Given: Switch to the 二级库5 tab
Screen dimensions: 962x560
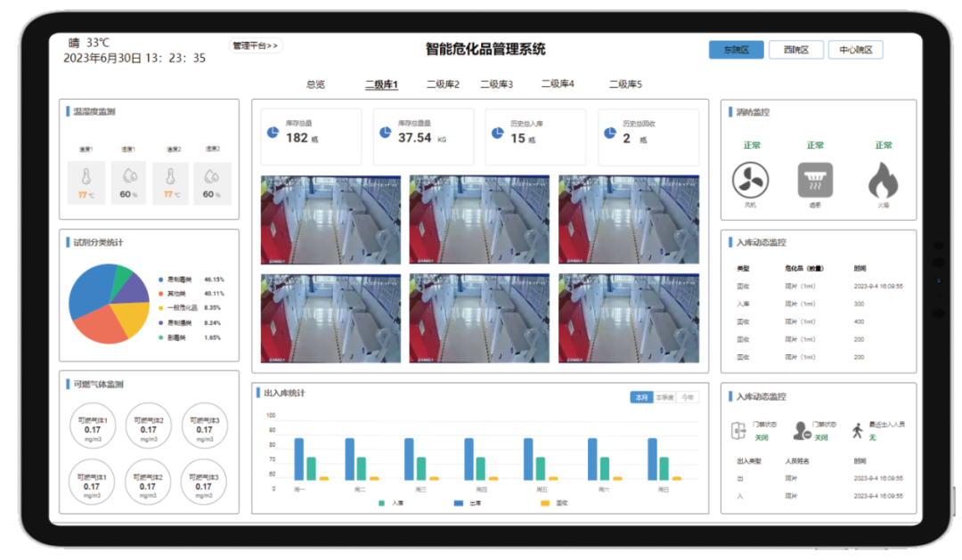Looking at the screenshot, I should click(625, 85).
